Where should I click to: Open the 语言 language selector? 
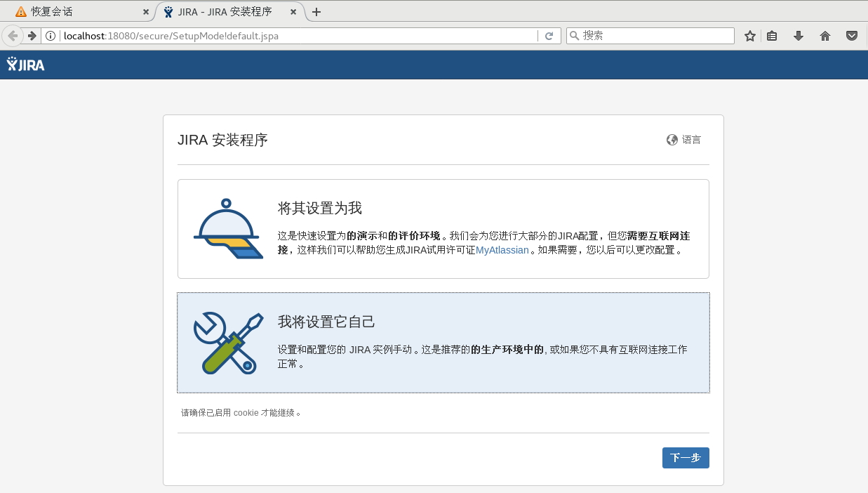[x=684, y=140]
